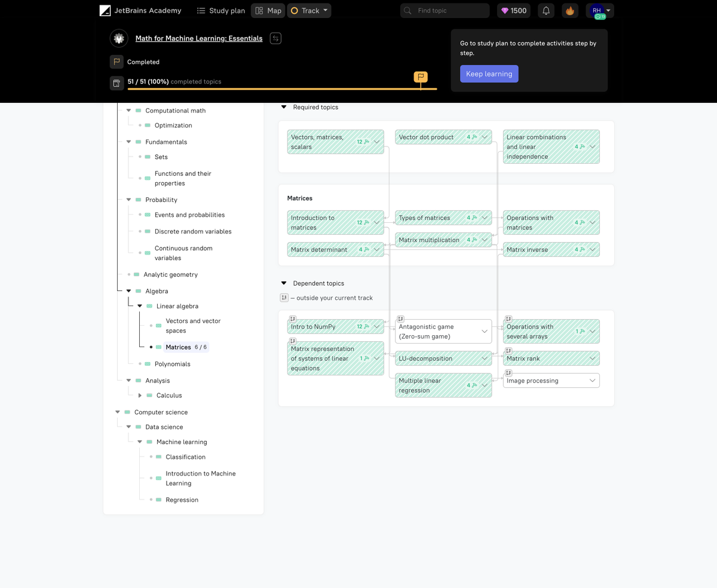Open the user profile avatar menu
The width and height of the screenshot is (717, 588).
[x=600, y=11]
